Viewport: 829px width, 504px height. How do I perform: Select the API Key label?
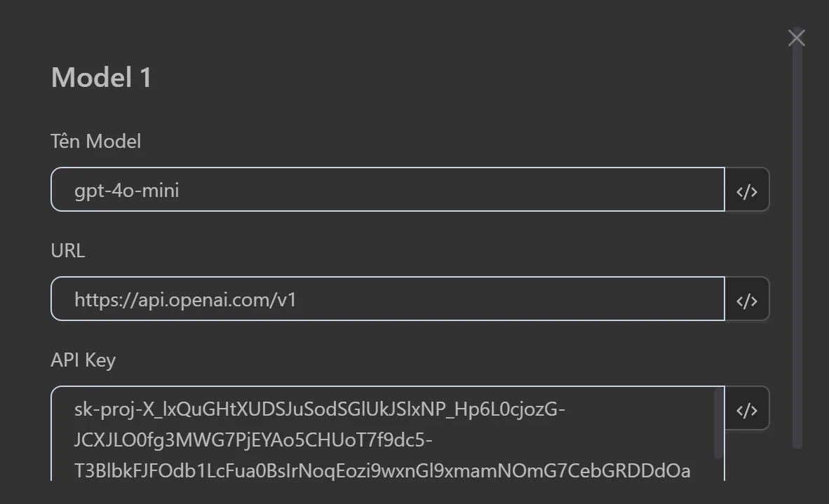(83, 360)
